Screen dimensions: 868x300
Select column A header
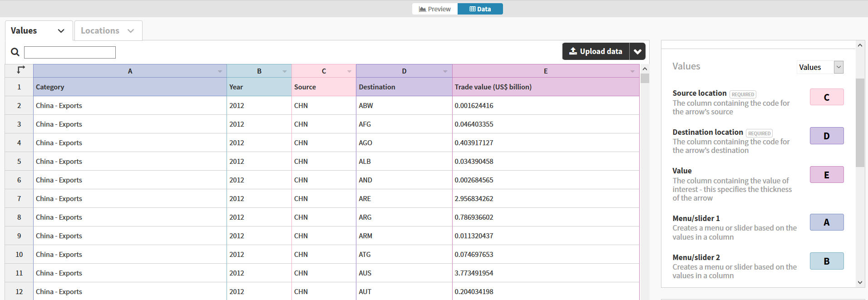[x=130, y=71]
